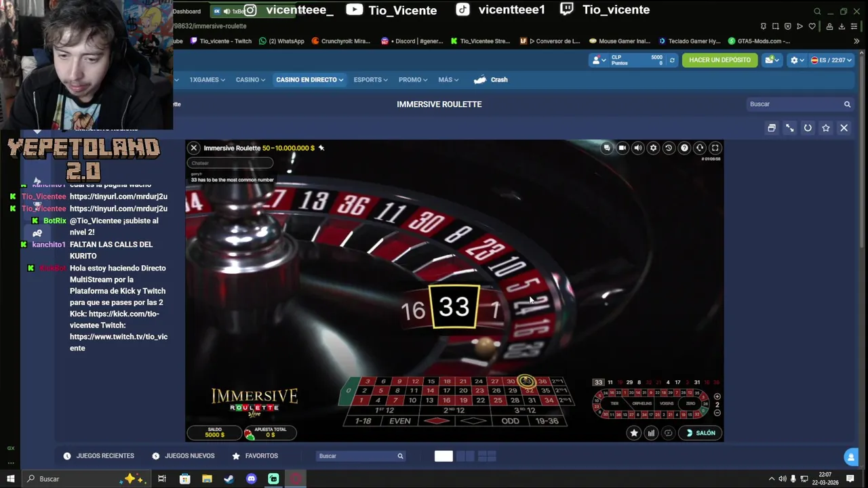Select single-window layout option
This screenshot has height=488, width=868.
(443, 456)
